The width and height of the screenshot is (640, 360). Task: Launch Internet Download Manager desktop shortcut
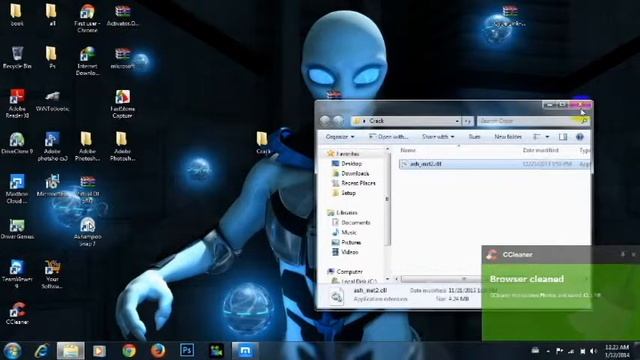87,61
